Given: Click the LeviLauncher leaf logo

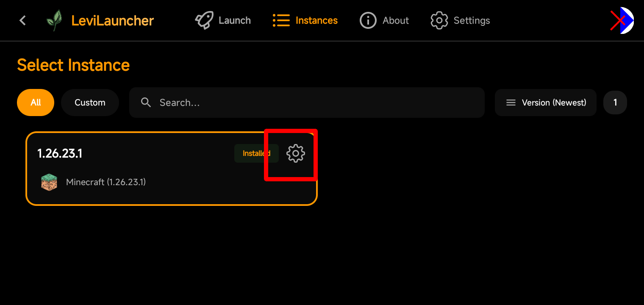Looking at the screenshot, I should pyautogui.click(x=54, y=20).
